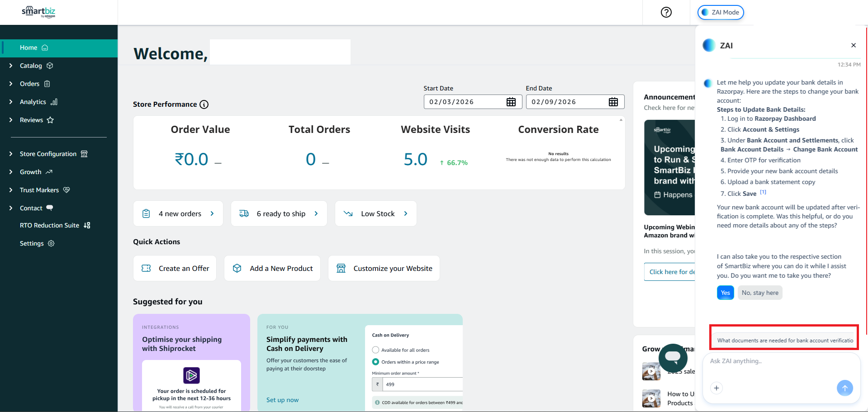Open End Date calendar picker icon
The width and height of the screenshot is (868, 412).
tap(613, 102)
